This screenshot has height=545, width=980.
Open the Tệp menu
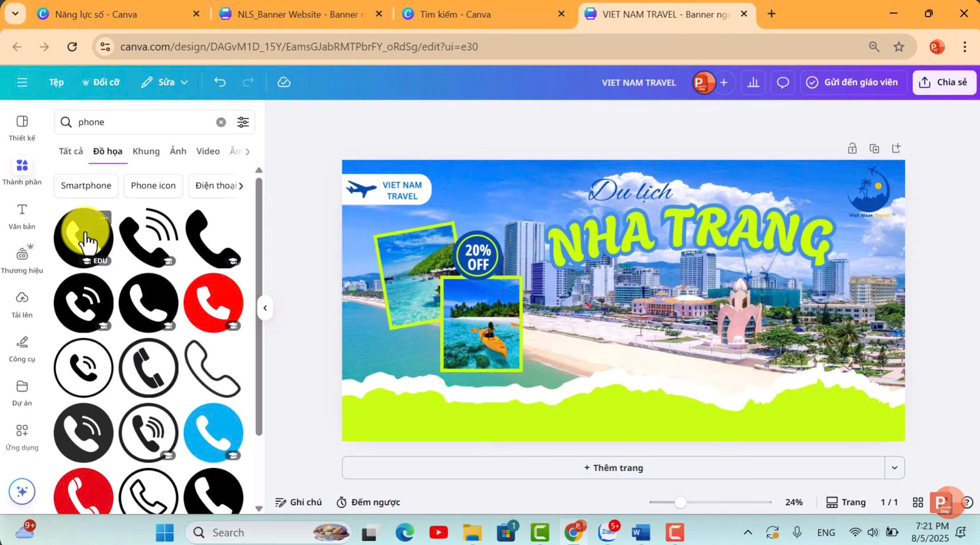(x=56, y=82)
